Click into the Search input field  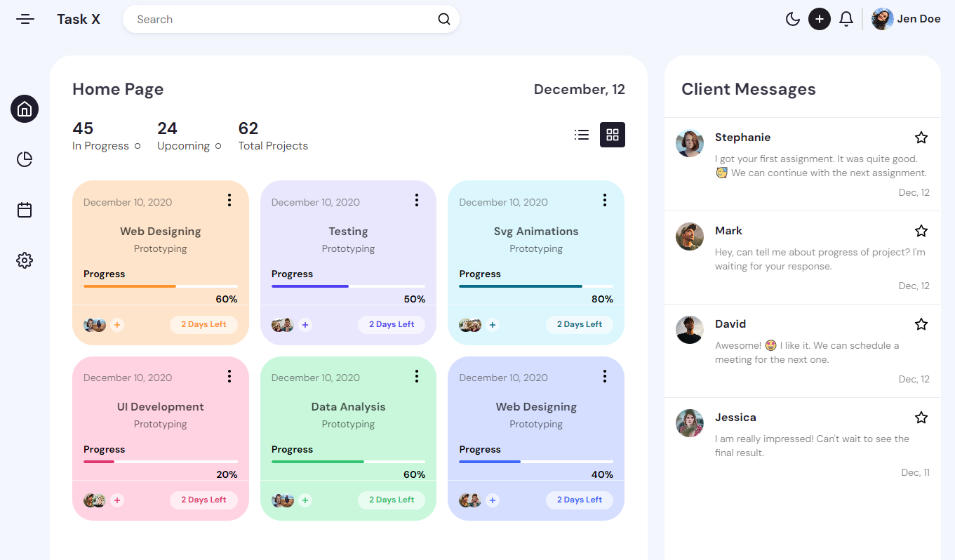click(x=291, y=19)
